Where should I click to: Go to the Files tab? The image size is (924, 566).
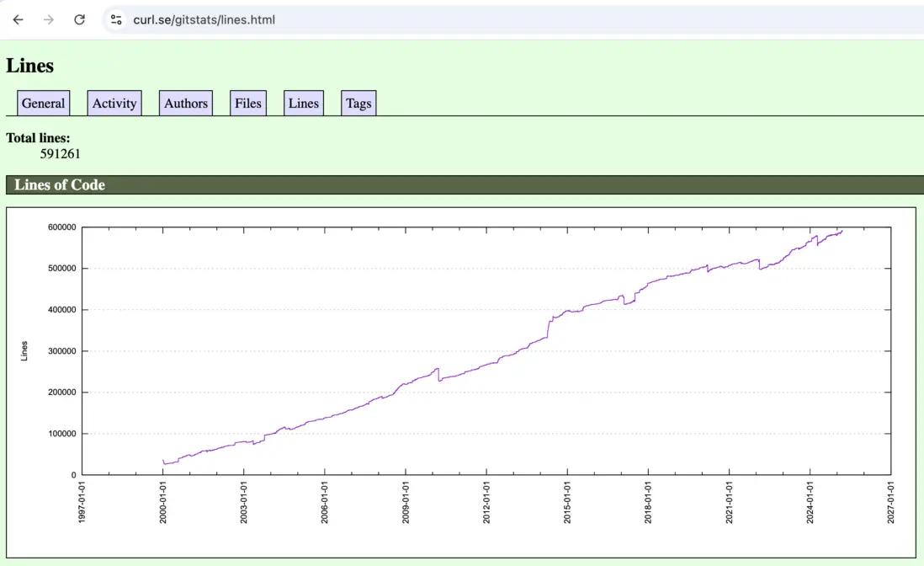[x=248, y=103]
